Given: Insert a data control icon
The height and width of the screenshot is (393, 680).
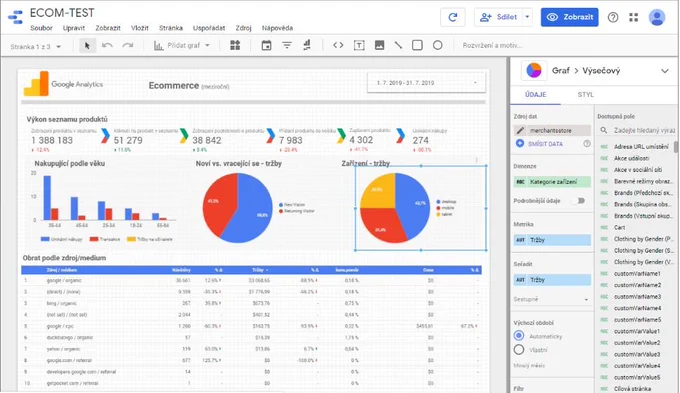Looking at the screenshot, I should pyautogui.click(x=307, y=45).
